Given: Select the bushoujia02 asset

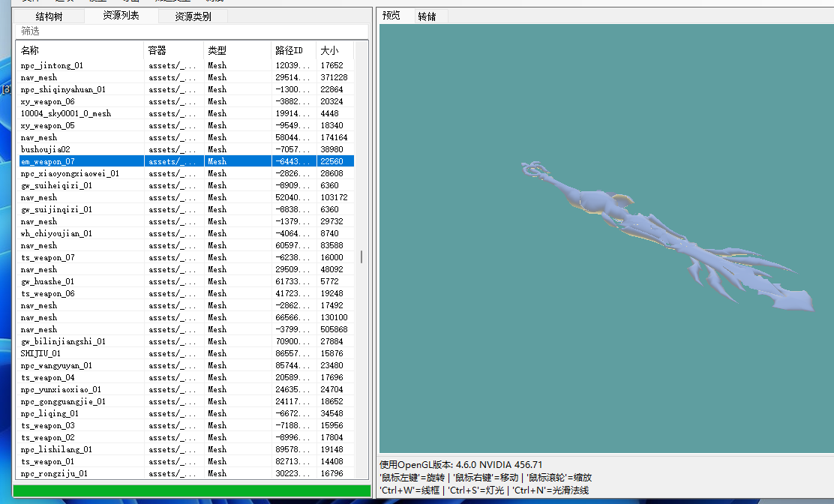Looking at the screenshot, I should click(x=187, y=149).
